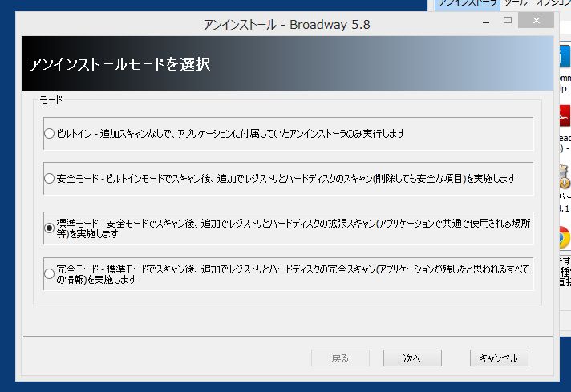
Task: Click the モード group label
Action: pyautogui.click(x=51, y=99)
